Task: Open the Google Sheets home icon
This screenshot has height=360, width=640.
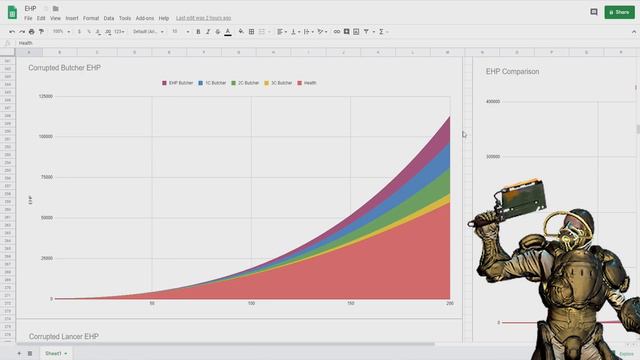Action: click(x=12, y=13)
